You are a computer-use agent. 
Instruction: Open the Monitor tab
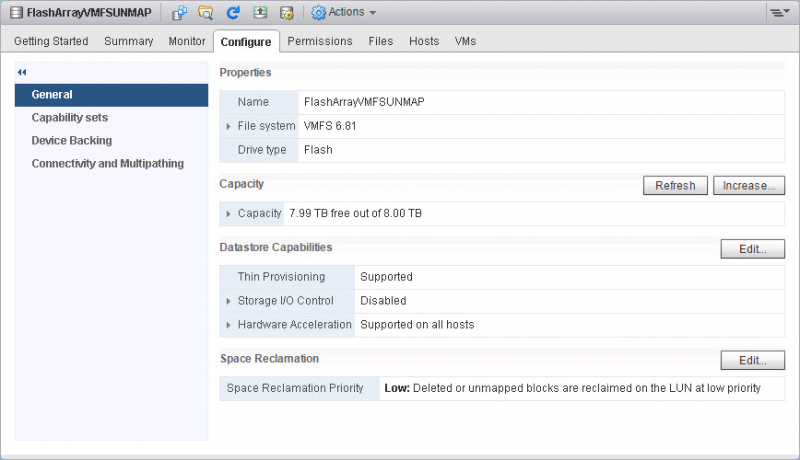point(187,41)
